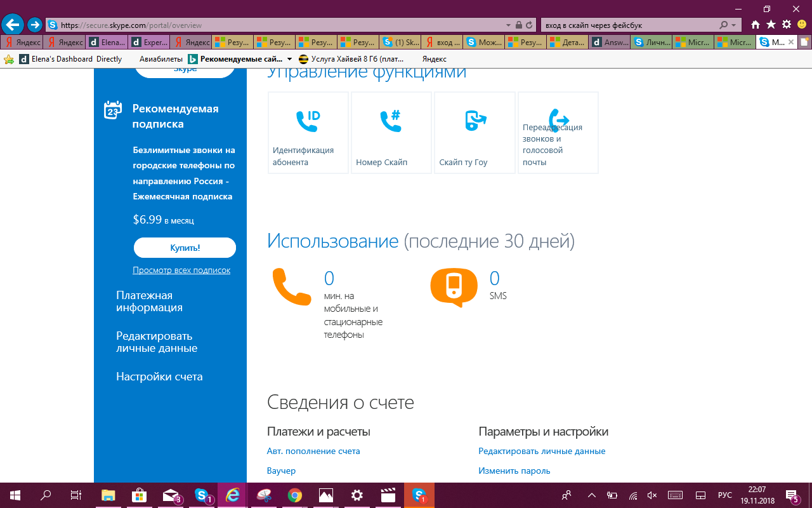812x508 pixels.
Task: Open Mail app in the taskbar
Action: [x=171, y=495]
